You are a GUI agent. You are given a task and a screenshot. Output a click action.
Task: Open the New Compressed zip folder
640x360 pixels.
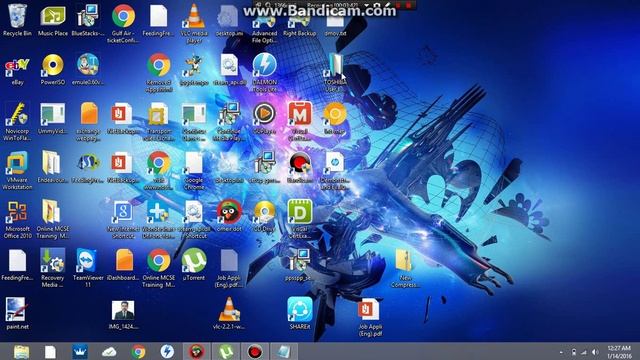404,260
